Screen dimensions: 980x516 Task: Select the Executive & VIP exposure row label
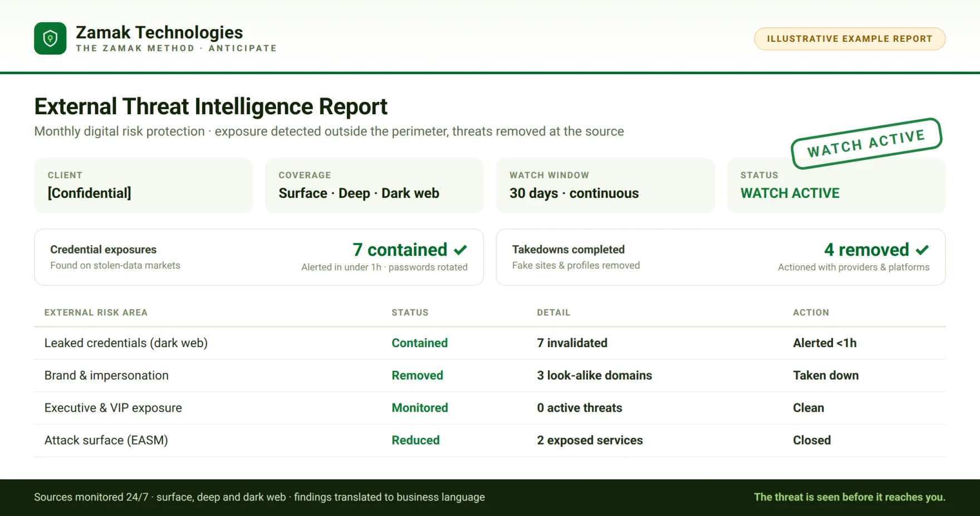(113, 408)
